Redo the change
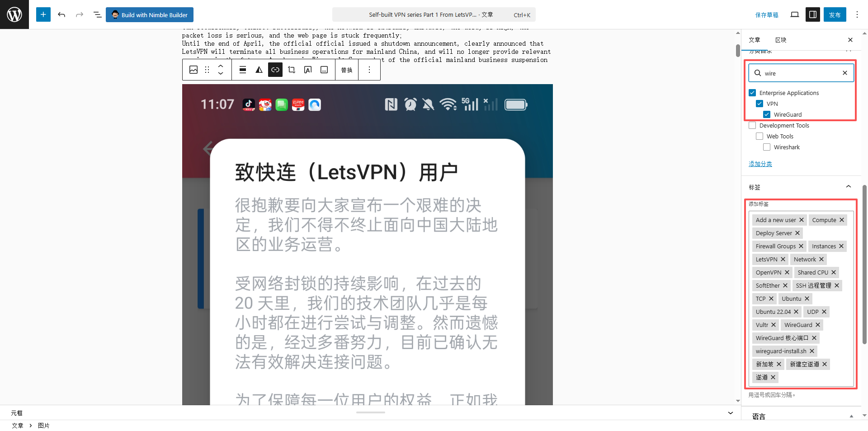Image resolution: width=868 pixels, height=431 pixels. coord(80,14)
